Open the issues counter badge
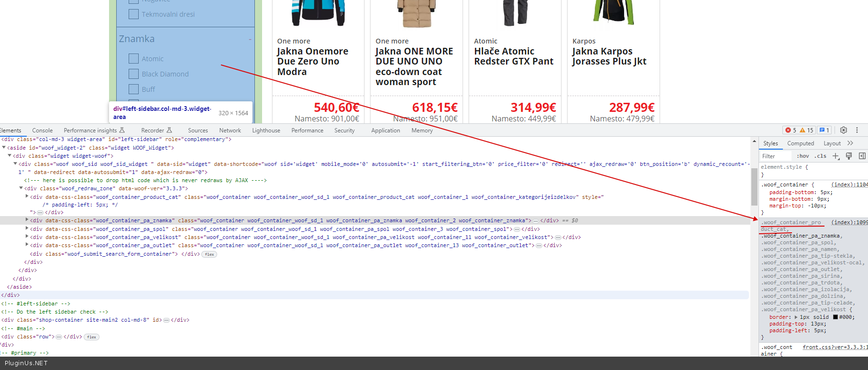 (824, 130)
